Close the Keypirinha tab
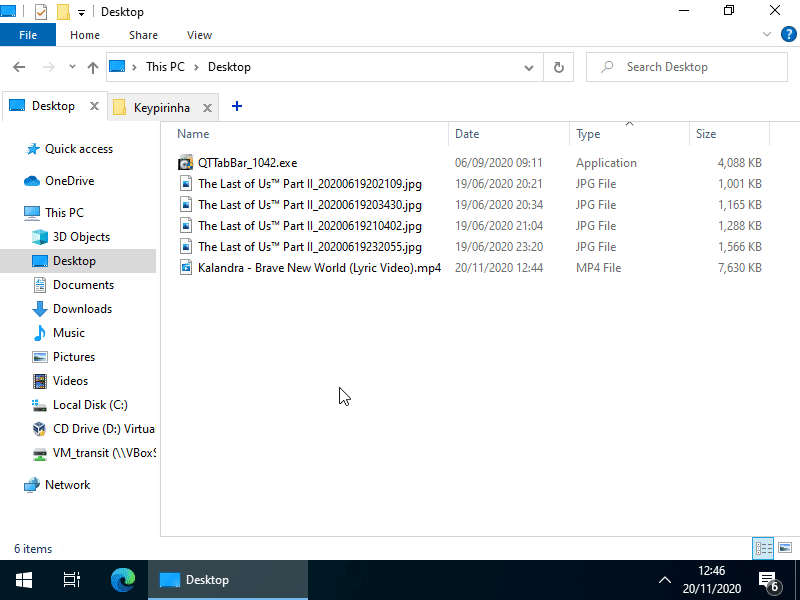The height and width of the screenshot is (600, 800). [x=207, y=108]
